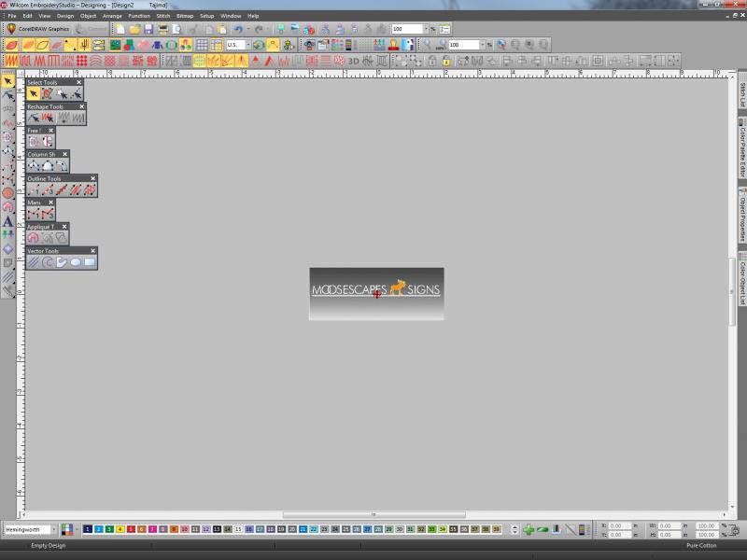This screenshot has width=747, height=560.
Task: Click first icon in Free panel
Action: point(34,142)
